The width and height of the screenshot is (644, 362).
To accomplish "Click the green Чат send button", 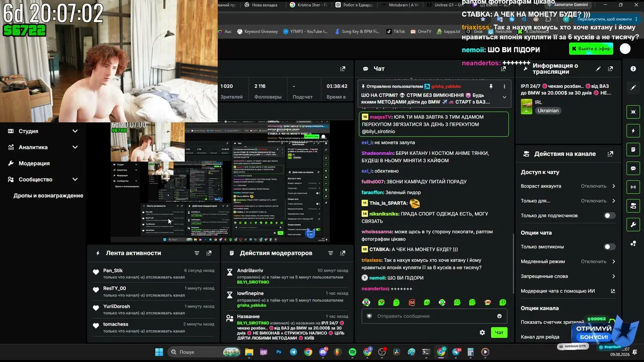I will [499, 332].
